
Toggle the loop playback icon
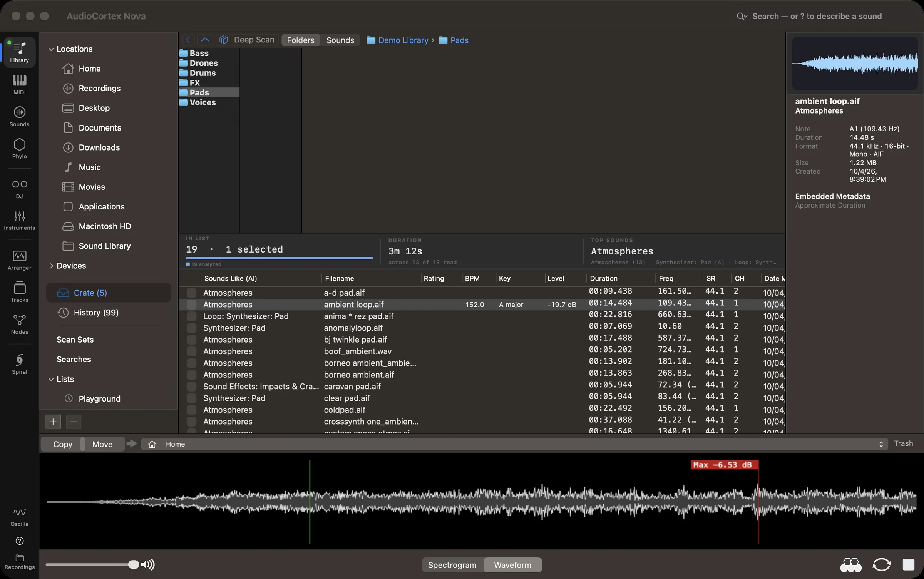coord(882,565)
